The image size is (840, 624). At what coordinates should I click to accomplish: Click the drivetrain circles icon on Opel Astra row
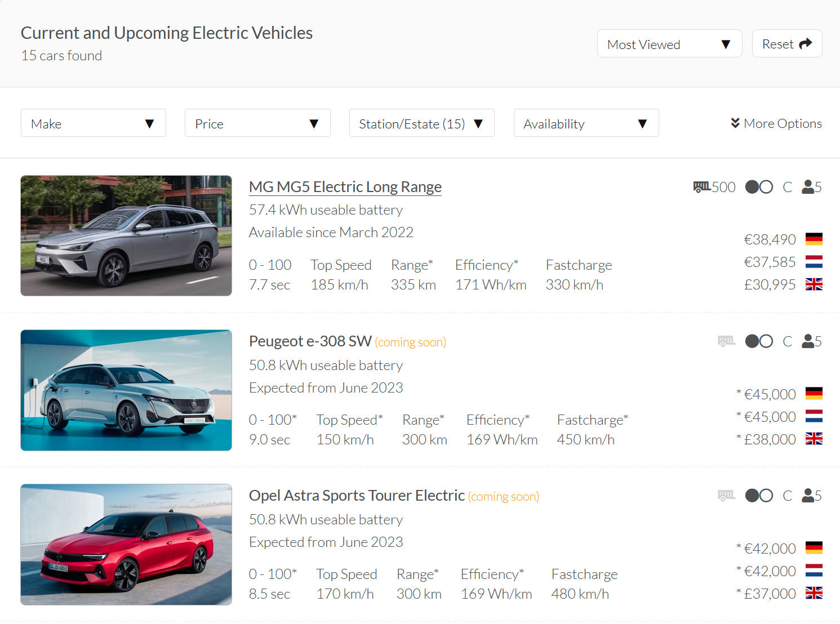759,496
